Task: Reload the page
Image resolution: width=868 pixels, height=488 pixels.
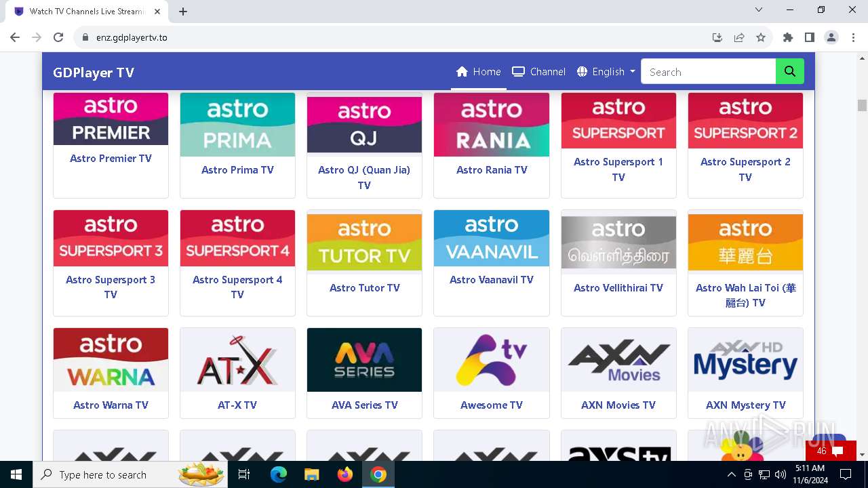Action: (58, 37)
